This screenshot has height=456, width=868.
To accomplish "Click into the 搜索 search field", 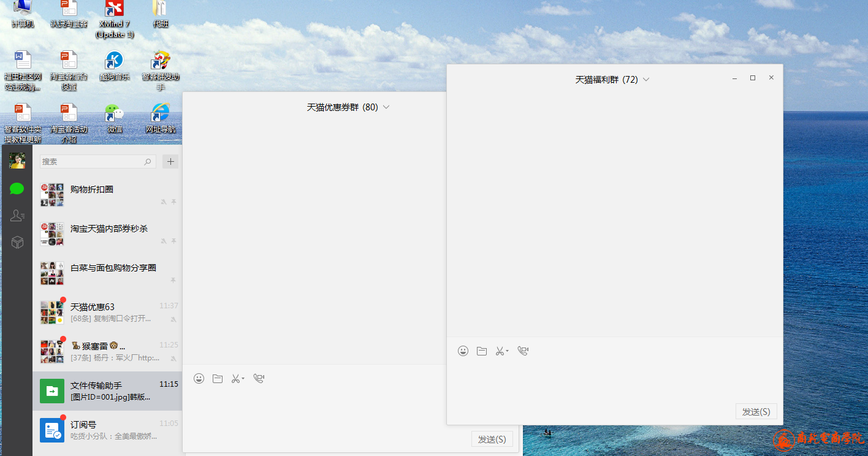I will (x=97, y=162).
